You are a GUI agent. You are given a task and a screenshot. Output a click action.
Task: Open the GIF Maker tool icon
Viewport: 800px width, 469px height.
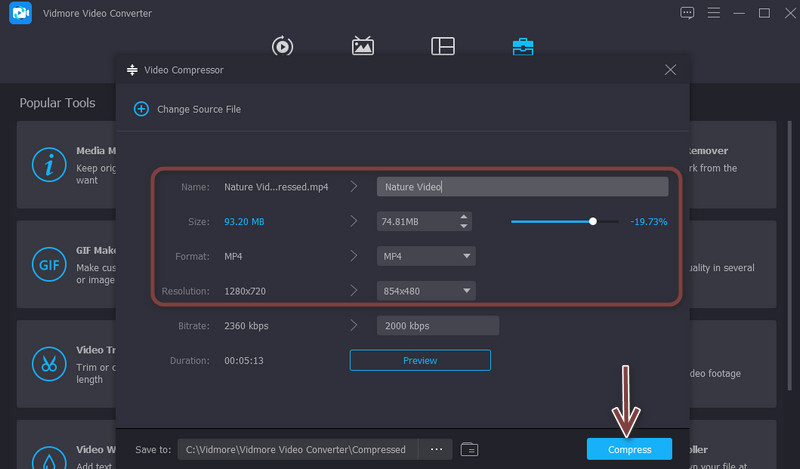pos(46,264)
